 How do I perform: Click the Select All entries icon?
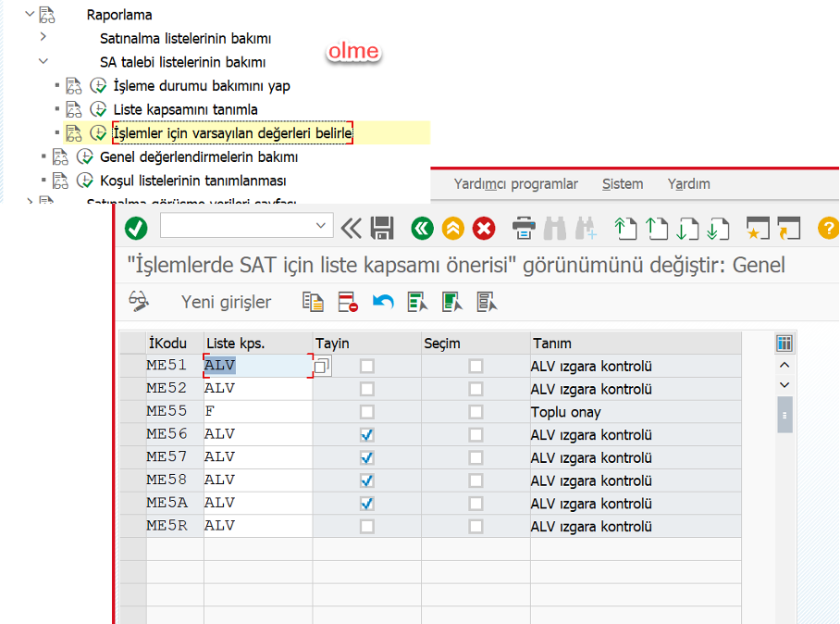click(417, 302)
